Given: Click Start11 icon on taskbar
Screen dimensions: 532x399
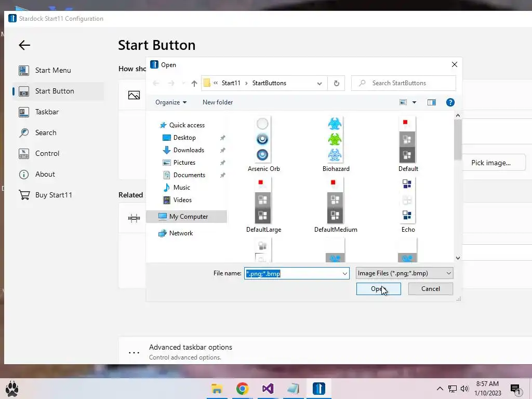Looking at the screenshot, I should point(319,389).
